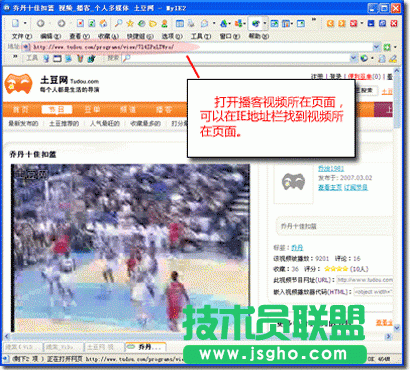Expand the globe icon dropdown arrow
The image size is (410, 370).
(265, 23)
